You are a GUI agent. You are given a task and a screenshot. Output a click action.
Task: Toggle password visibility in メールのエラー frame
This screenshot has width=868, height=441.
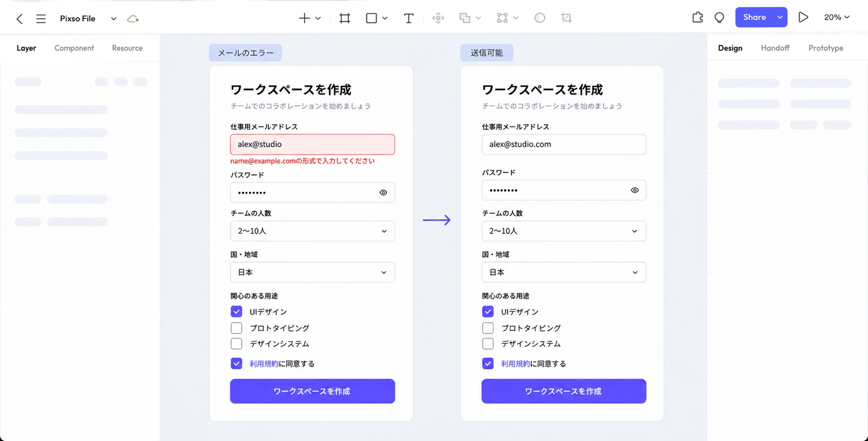(384, 193)
